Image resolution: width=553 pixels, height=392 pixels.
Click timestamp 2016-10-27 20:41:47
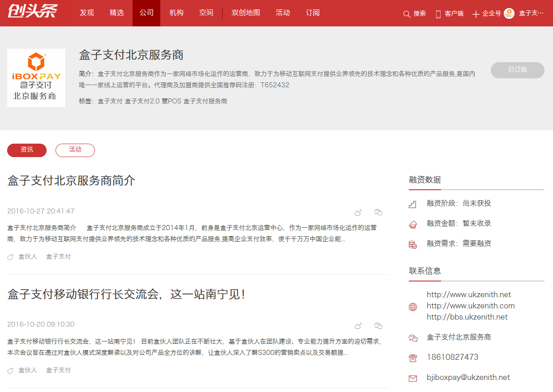point(41,211)
